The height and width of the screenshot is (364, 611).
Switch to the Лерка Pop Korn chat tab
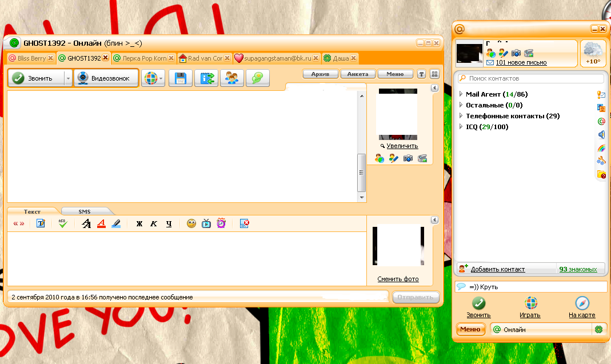pos(144,58)
